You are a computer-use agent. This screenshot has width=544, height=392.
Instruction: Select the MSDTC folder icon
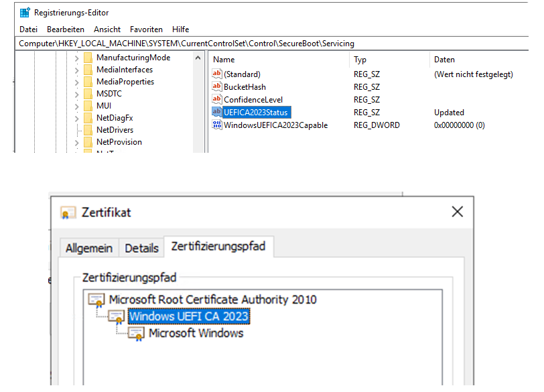coord(88,94)
